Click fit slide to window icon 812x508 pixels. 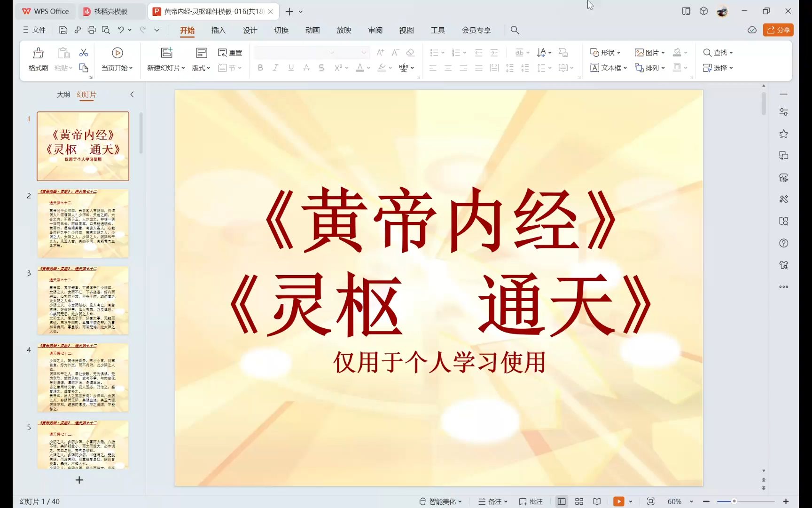click(650, 501)
